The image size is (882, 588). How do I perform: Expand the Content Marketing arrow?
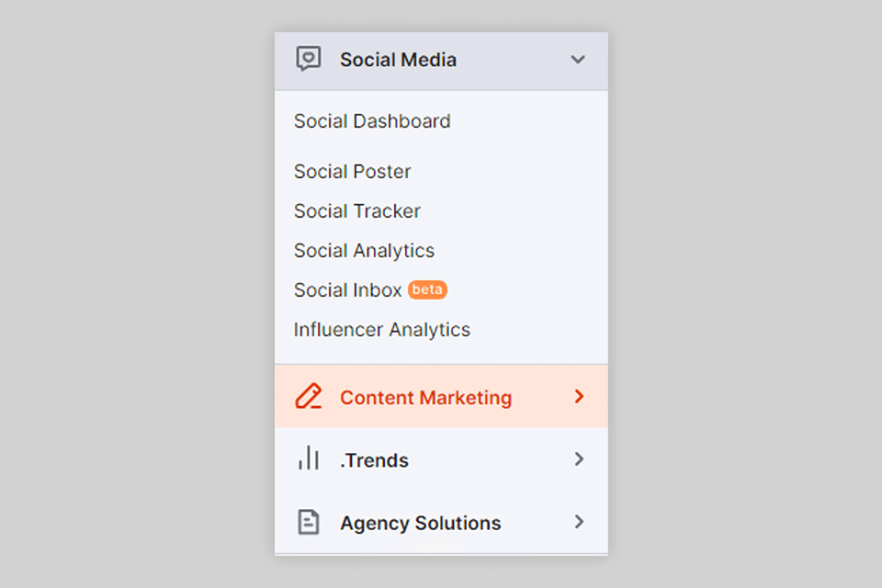click(x=579, y=397)
